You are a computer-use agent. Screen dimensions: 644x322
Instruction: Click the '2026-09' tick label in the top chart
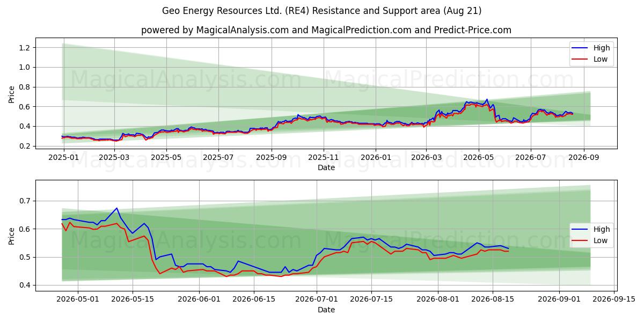click(x=583, y=157)
